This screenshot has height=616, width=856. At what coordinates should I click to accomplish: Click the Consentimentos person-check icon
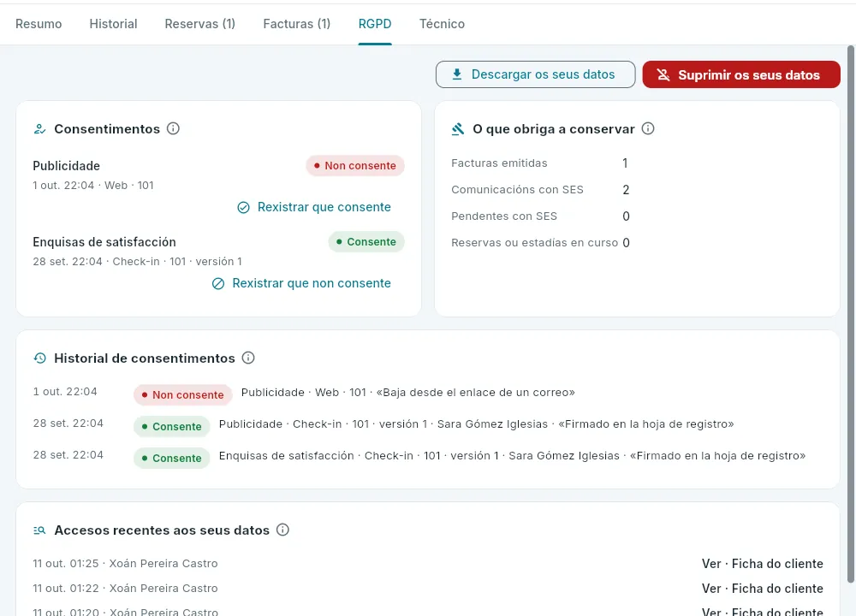click(39, 129)
